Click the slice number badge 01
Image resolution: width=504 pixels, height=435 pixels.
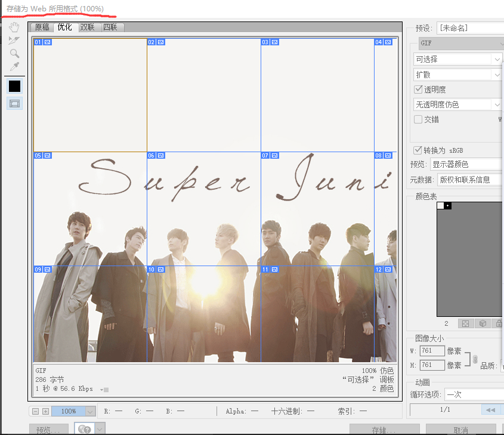pyautogui.click(x=38, y=42)
